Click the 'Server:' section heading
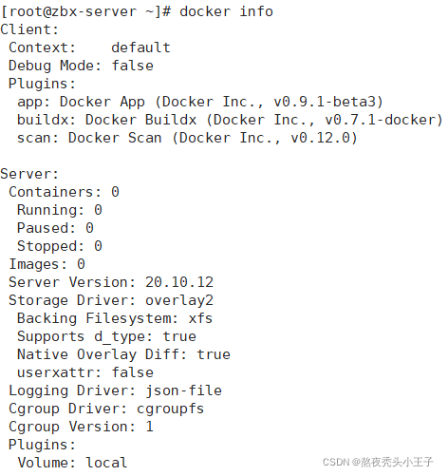The image size is (448, 476). pos(29,174)
